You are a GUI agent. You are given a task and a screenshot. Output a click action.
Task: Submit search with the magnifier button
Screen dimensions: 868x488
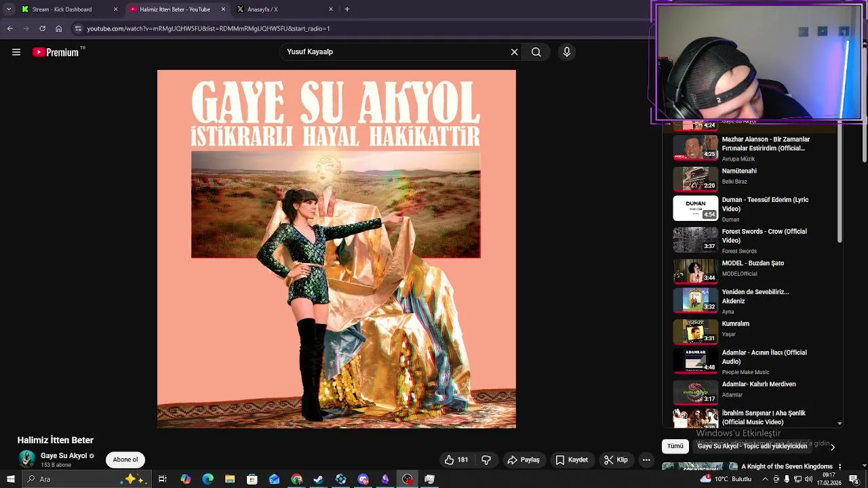536,52
